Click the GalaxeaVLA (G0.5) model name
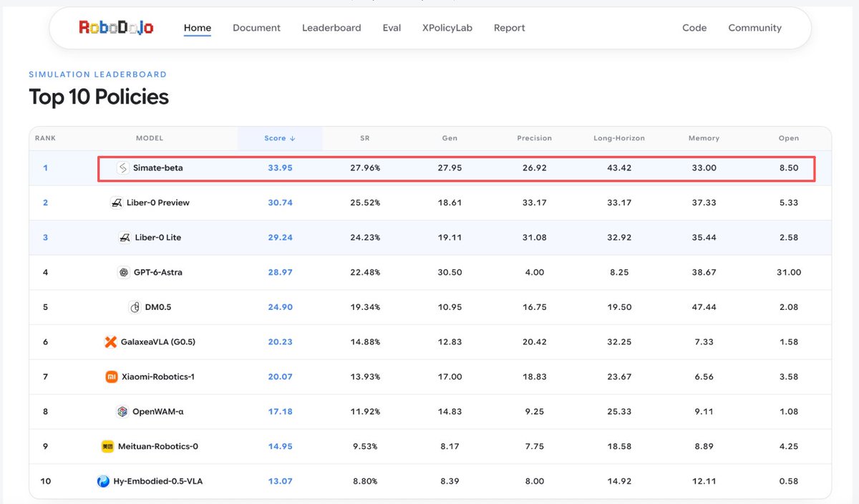Screen dimensions: 859x504 pos(158,342)
